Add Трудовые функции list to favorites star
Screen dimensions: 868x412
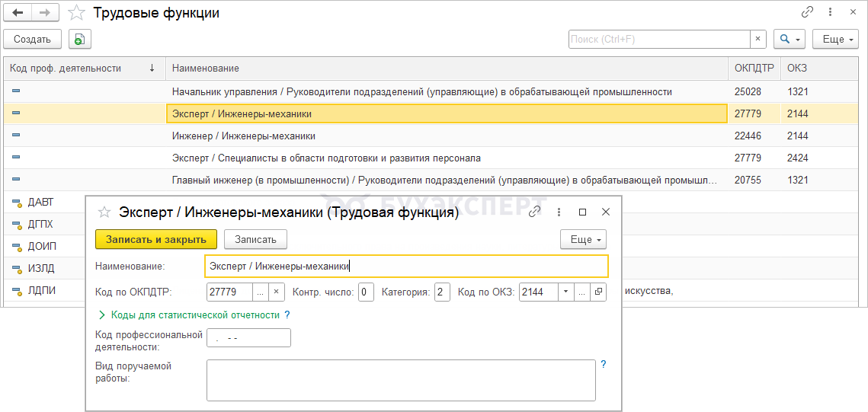(76, 13)
